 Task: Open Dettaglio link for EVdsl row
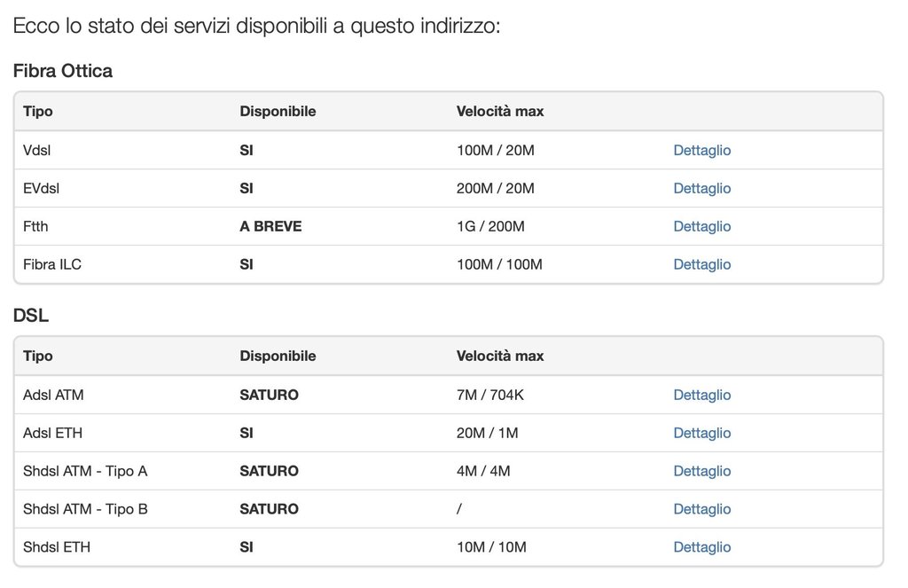tap(701, 188)
